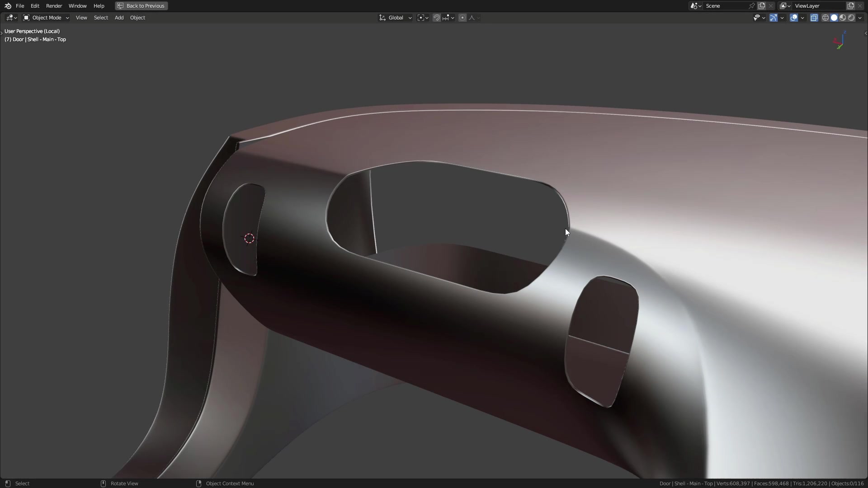Screen dimensions: 868x488
Task: Open the Window menu
Action: click(x=77, y=6)
